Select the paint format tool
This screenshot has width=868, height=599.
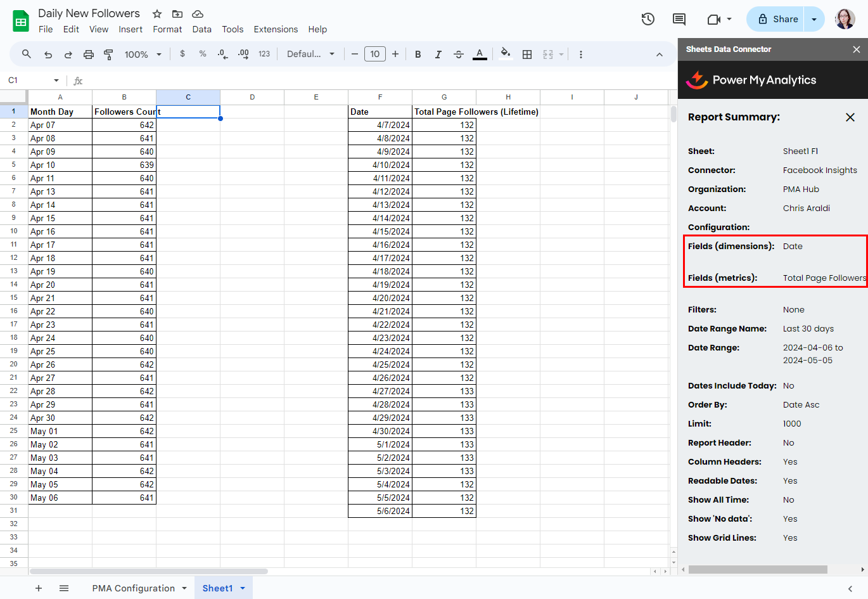(108, 55)
